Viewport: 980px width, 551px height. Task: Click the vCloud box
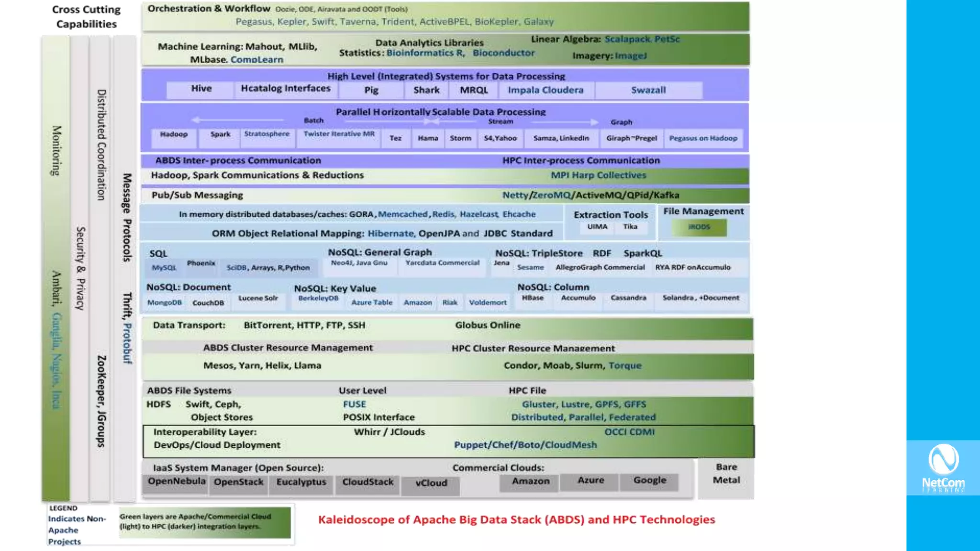click(x=431, y=484)
